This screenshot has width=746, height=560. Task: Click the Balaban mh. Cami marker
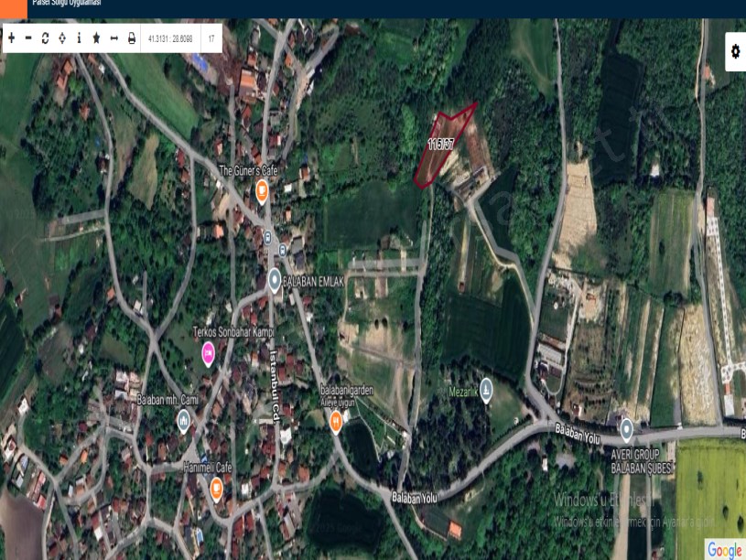coord(184,420)
